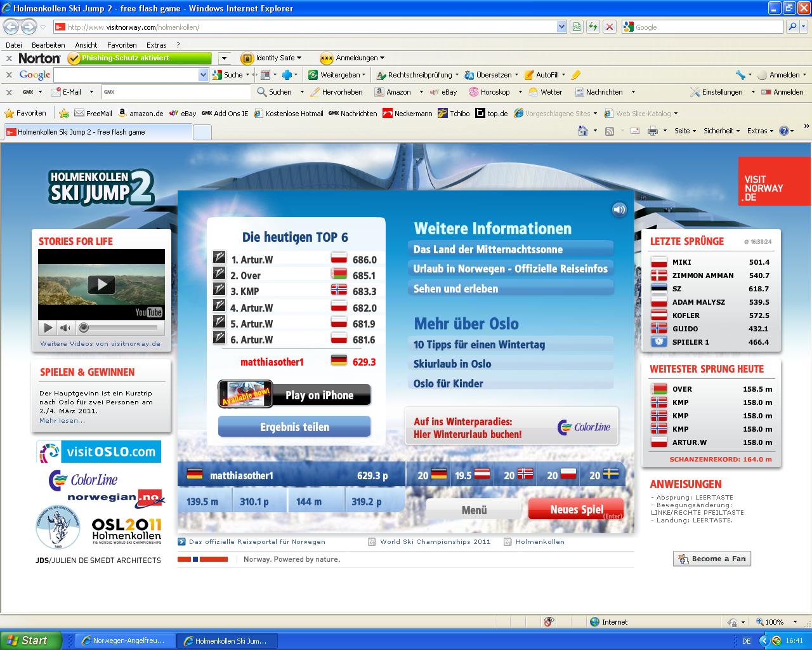The height and width of the screenshot is (650, 812).
Task: Mute the game sound speaker icon
Action: 619,209
